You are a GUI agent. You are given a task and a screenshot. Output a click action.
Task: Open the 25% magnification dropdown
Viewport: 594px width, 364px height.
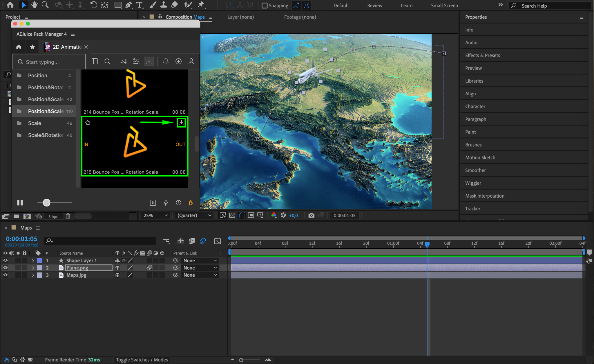click(155, 215)
